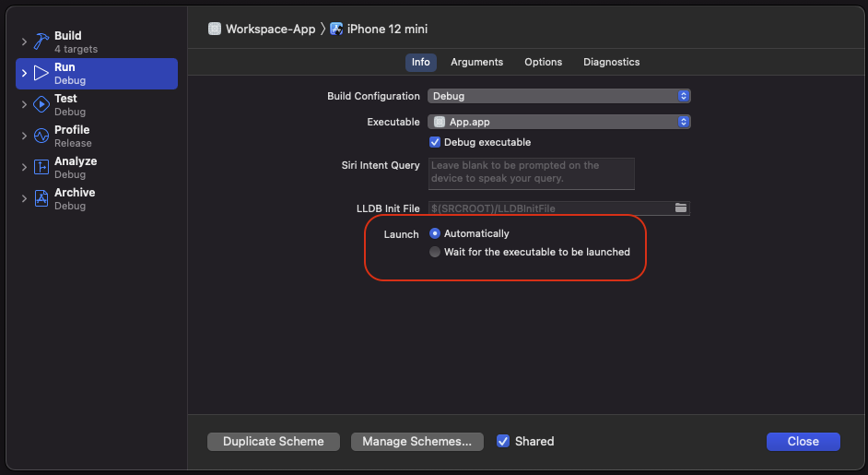Switch to the Info tab
Screen dimensions: 868x475
click(x=421, y=62)
